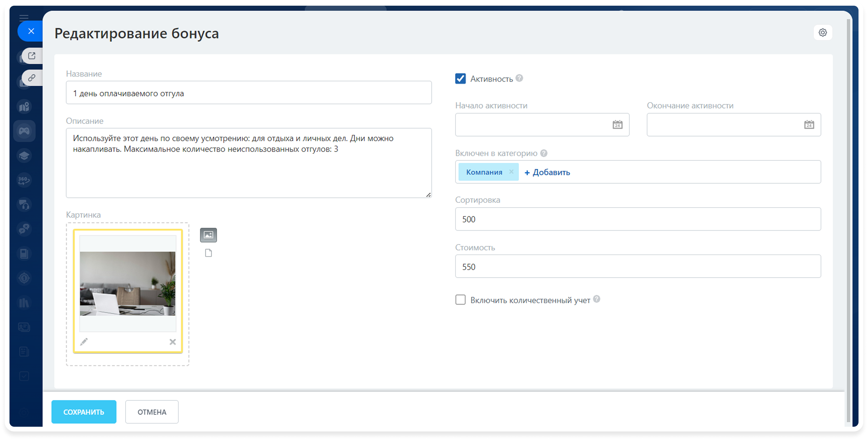This screenshot has height=440, width=868.
Task: Remove the Компания category tag
Action: 511,172
